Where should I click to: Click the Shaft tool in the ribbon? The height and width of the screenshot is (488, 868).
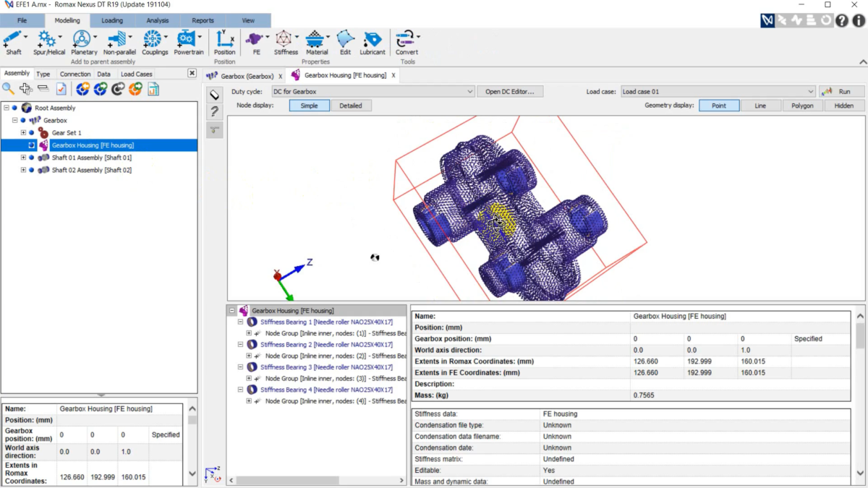pos(14,42)
